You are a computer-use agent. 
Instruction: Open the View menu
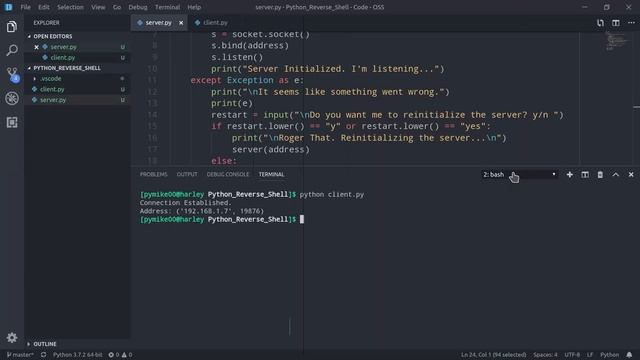[98, 7]
